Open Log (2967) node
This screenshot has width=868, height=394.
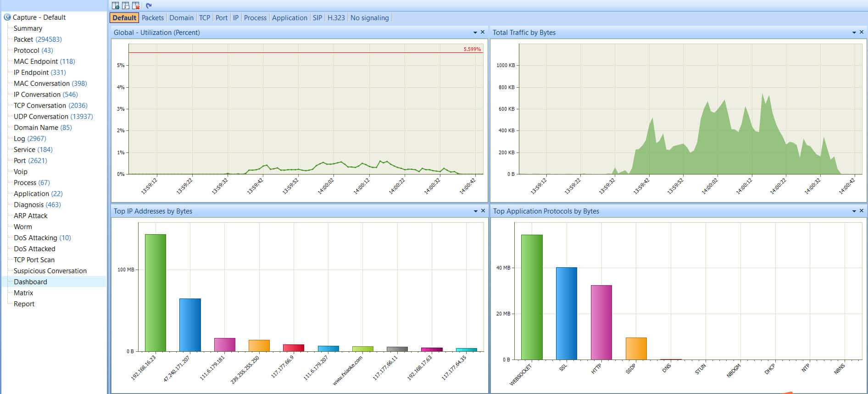pyautogui.click(x=30, y=139)
